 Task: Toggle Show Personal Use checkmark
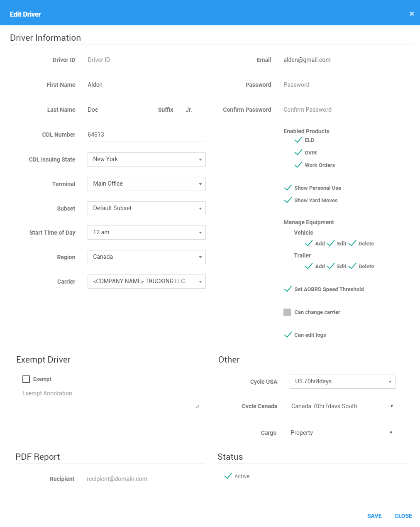coord(288,188)
